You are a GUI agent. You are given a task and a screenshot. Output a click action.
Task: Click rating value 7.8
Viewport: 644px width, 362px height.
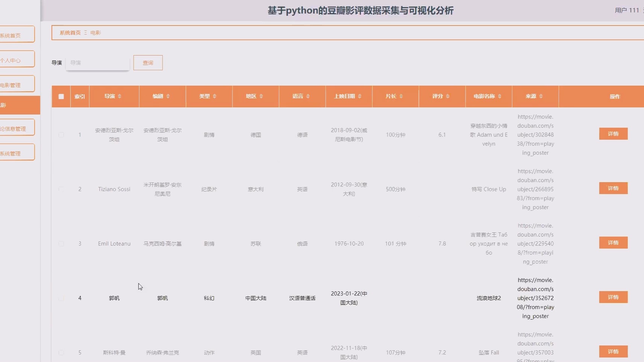click(442, 244)
